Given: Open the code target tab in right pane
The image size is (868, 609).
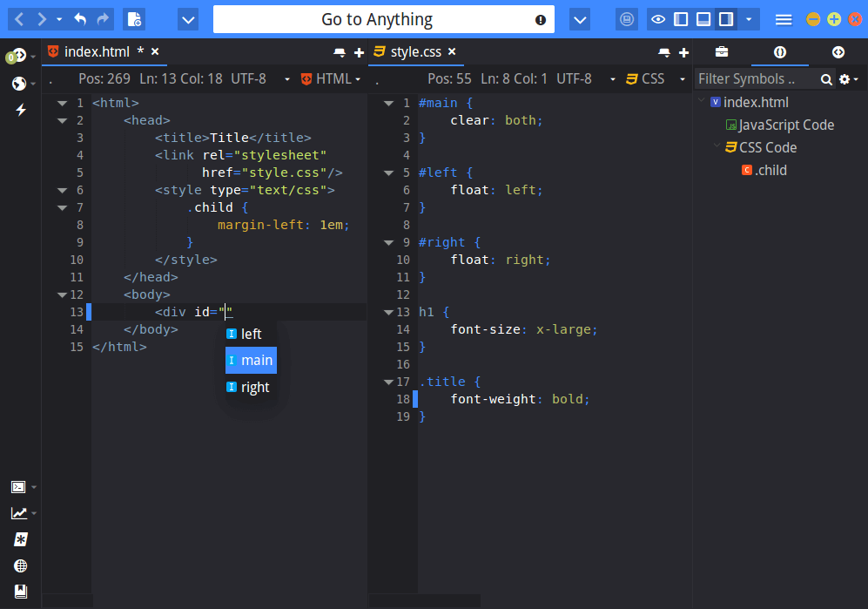Looking at the screenshot, I should (838, 52).
